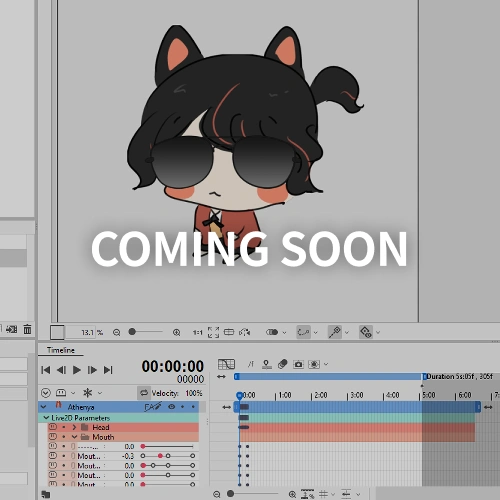The image size is (500, 500).
Task: Click the eraser icon in the timeline toolbar
Action: click(x=283, y=364)
